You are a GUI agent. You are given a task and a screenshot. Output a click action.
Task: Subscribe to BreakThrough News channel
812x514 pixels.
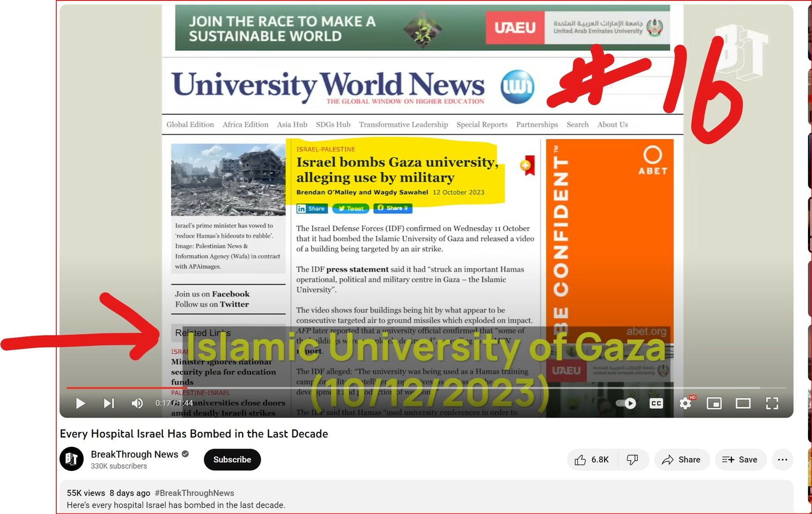[232, 460]
